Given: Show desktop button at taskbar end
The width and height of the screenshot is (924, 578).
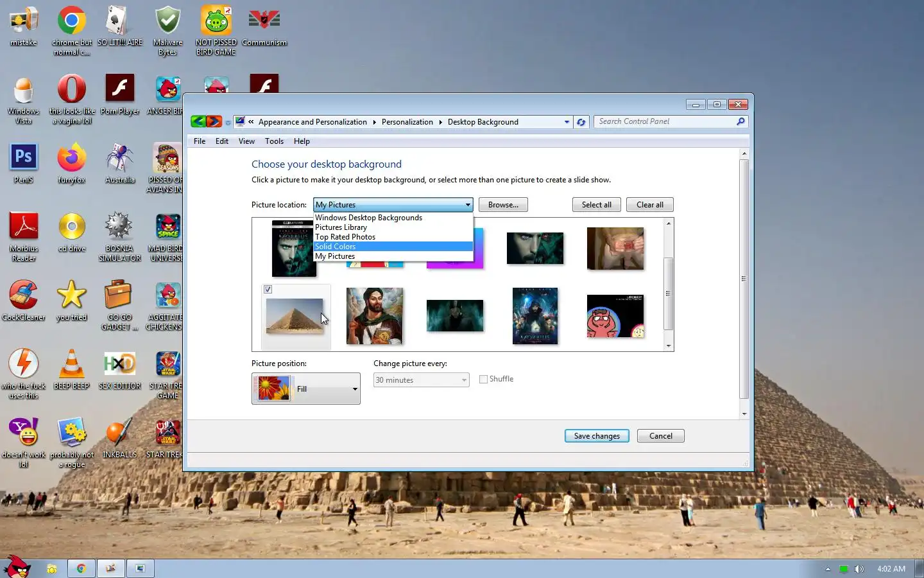Looking at the screenshot, I should point(919,568).
